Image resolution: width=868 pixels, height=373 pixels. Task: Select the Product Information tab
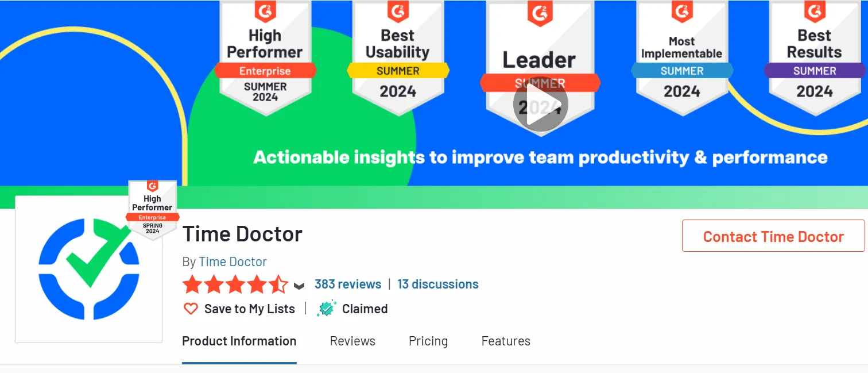[x=239, y=341]
